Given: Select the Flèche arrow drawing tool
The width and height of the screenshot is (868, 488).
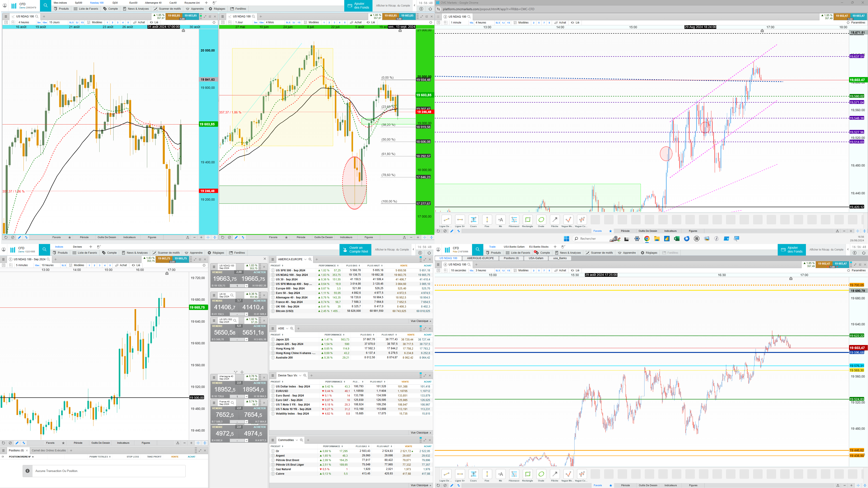Looking at the screenshot, I should [555, 220].
